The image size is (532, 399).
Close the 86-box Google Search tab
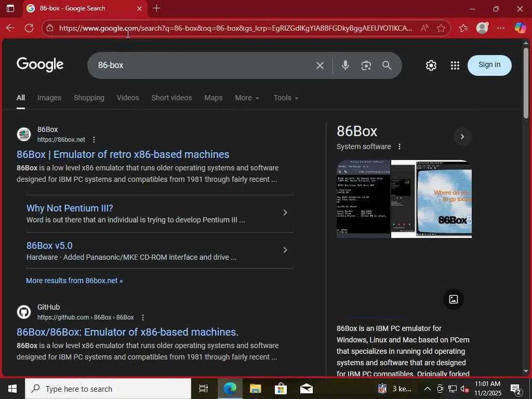139,8
